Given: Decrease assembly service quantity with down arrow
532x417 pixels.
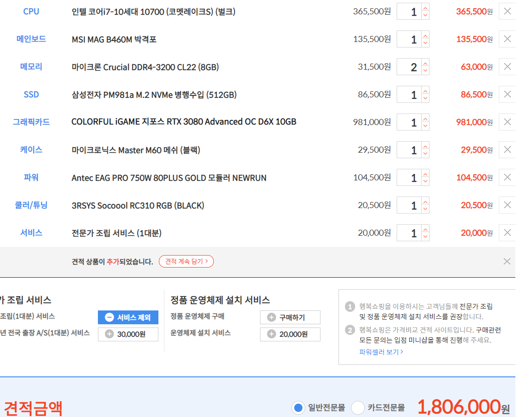Looking at the screenshot, I should click(x=425, y=237).
